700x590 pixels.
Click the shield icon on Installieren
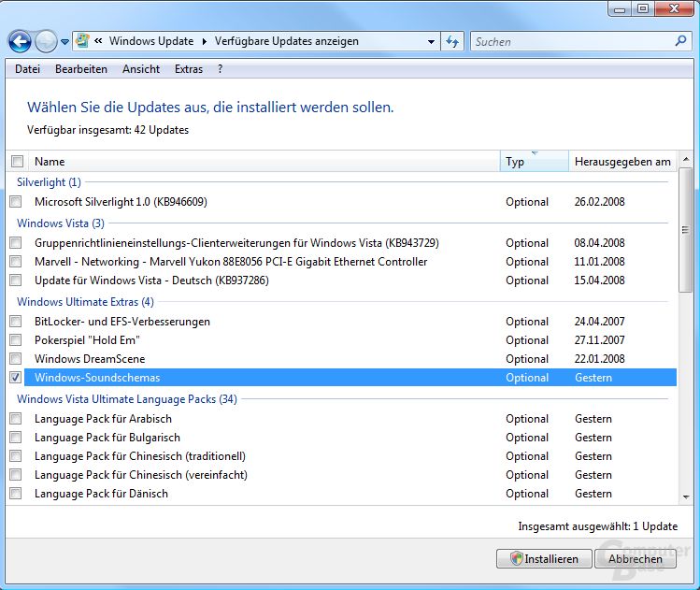(516, 558)
